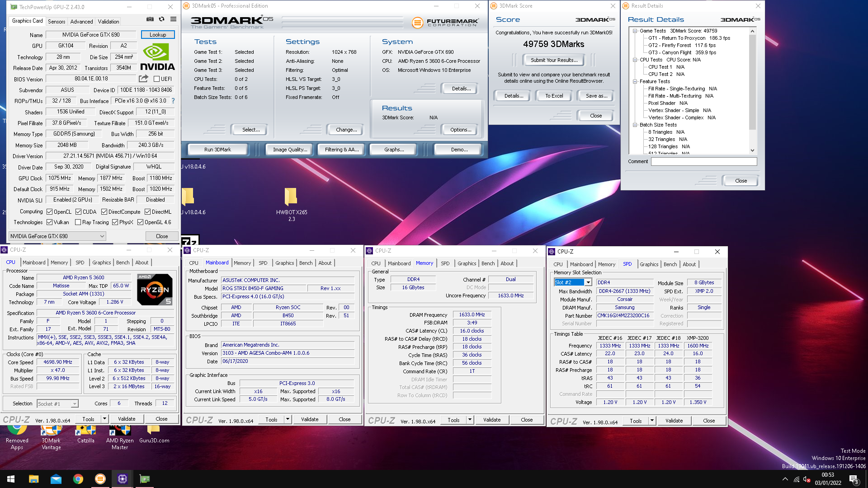Screen dimensions: 868x488
Task: Open AMD Ryzen Master desktop shortcut
Action: [x=120, y=437]
